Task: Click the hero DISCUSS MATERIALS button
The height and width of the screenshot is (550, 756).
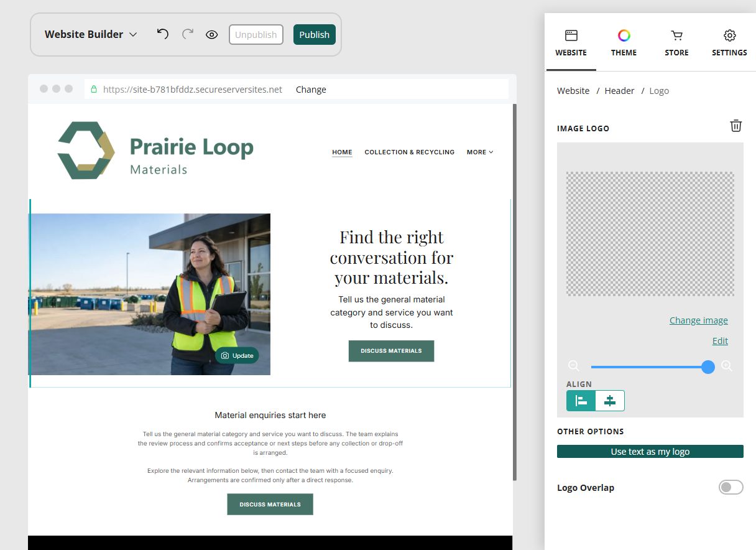Action: [x=391, y=351]
